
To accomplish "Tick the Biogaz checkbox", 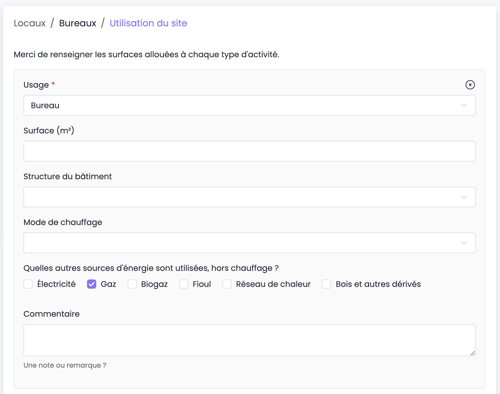I will pyautogui.click(x=132, y=284).
